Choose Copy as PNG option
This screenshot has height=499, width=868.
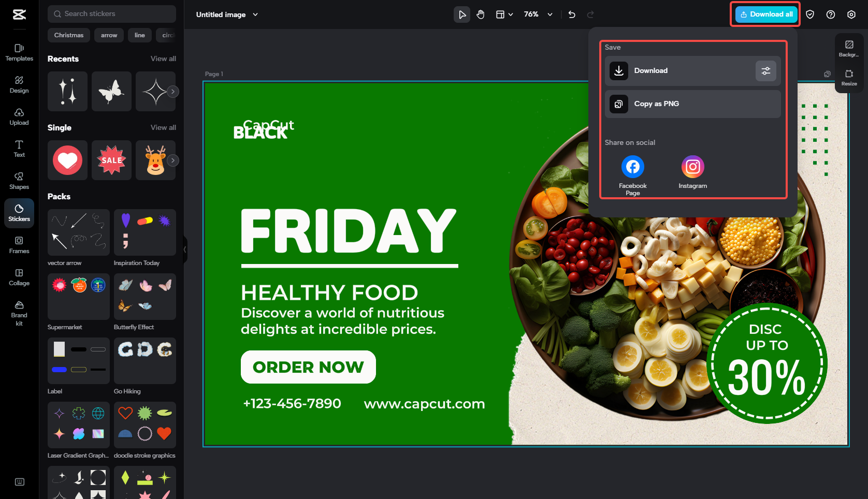pyautogui.click(x=693, y=104)
